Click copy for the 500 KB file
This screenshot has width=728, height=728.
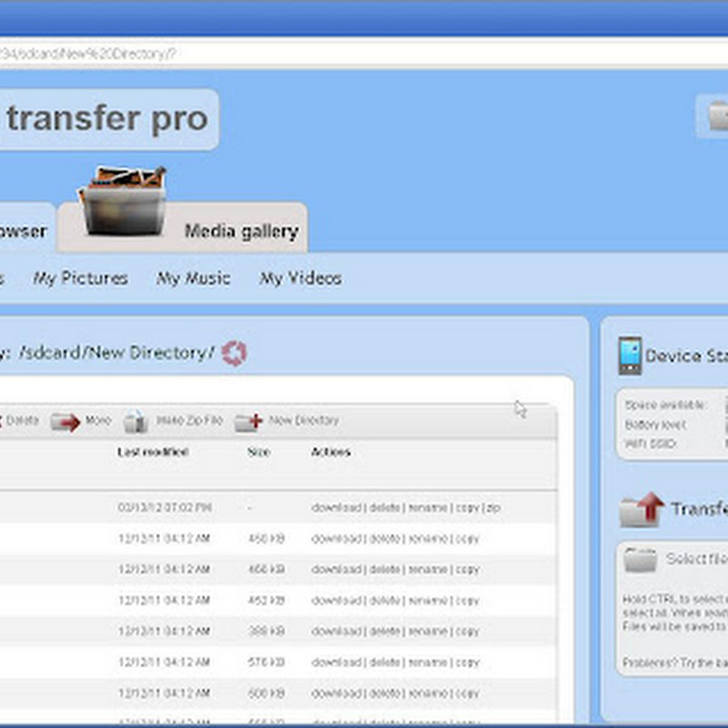click(467, 694)
